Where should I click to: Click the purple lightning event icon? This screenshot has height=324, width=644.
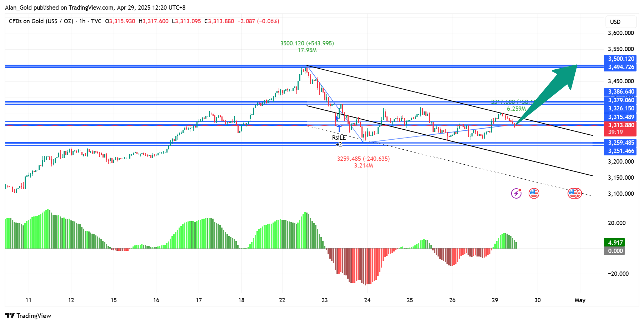(516, 193)
